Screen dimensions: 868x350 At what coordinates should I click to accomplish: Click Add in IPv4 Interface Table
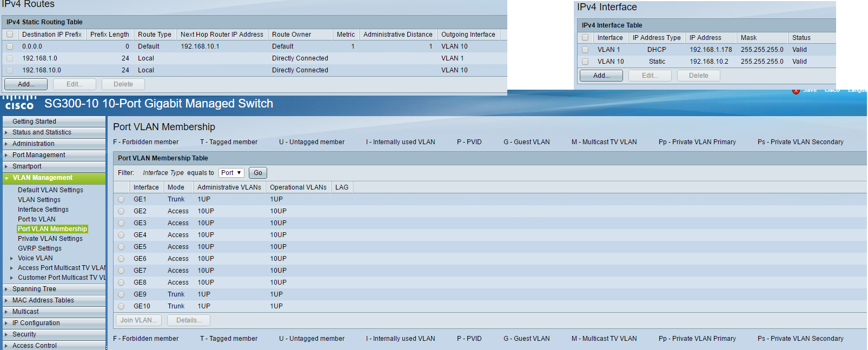point(601,76)
